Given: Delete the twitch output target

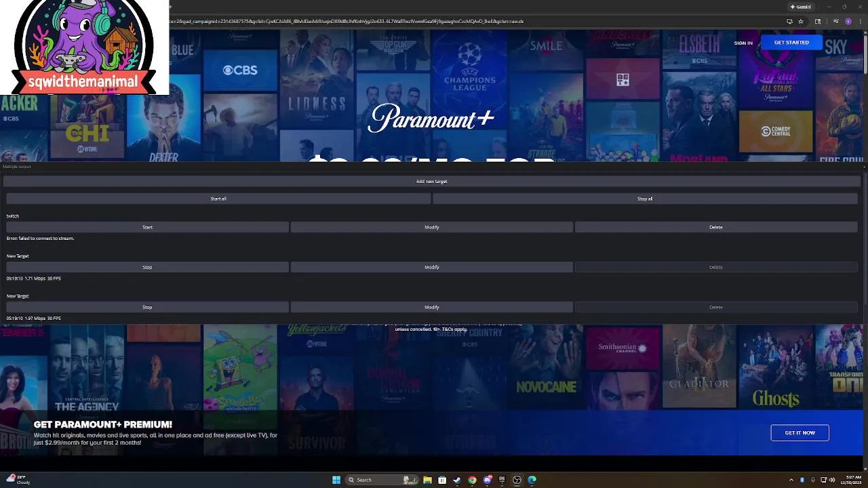Looking at the screenshot, I should coord(716,227).
